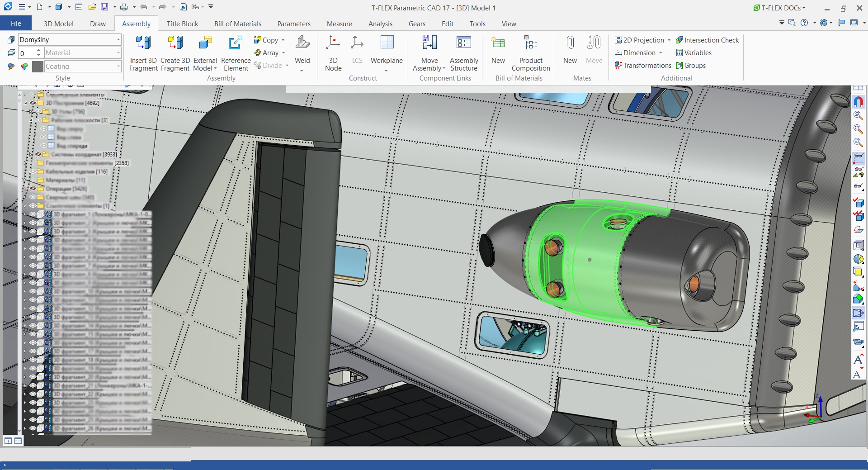
Task: Open the 2D Projection dropdown arrow
Action: (x=669, y=40)
